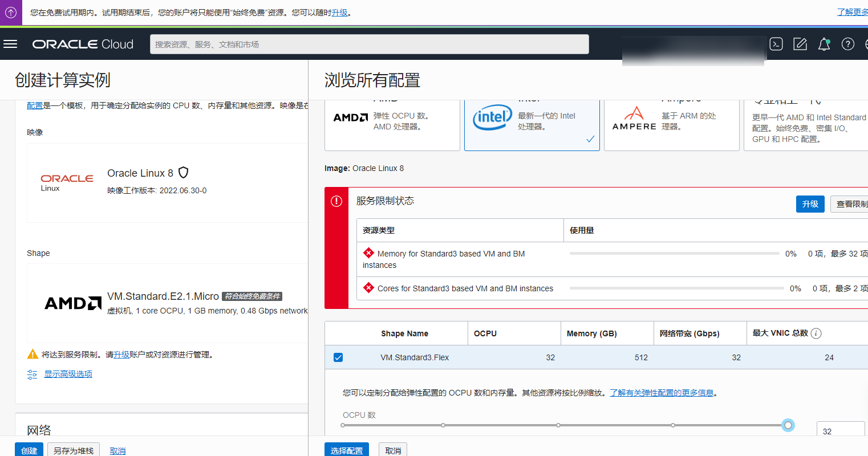Image resolution: width=868 pixels, height=456 pixels.
Task: Click the OCPU slider handle
Action: (788, 425)
